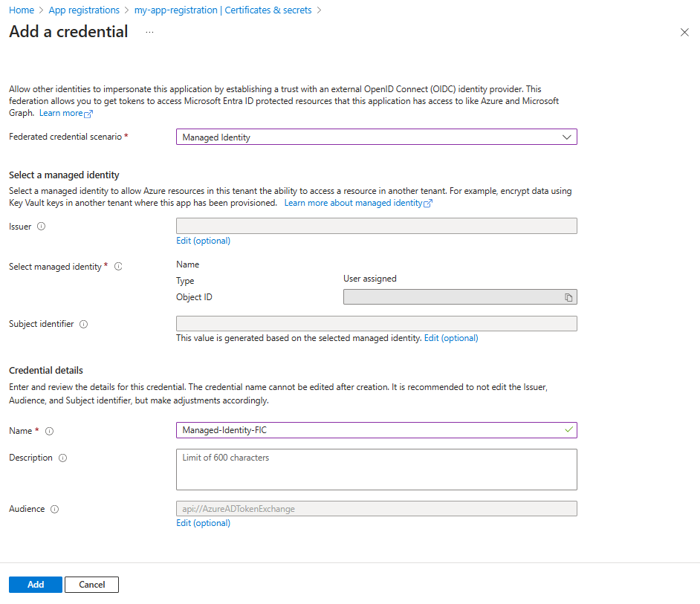Click the Cancel button
The height and width of the screenshot is (604, 700).
coord(91,584)
